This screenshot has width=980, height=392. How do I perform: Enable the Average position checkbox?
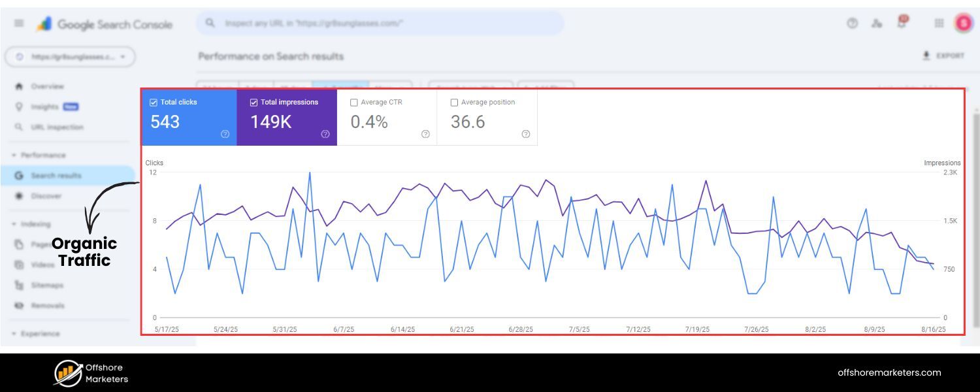pyautogui.click(x=454, y=102)
